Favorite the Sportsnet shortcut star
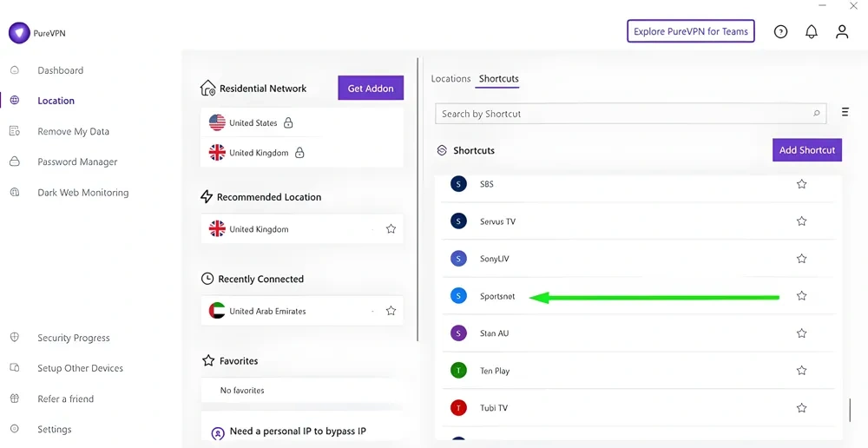The height and width of the screenshot is (448, 868). pyautogui.click(x=801, y=296)
